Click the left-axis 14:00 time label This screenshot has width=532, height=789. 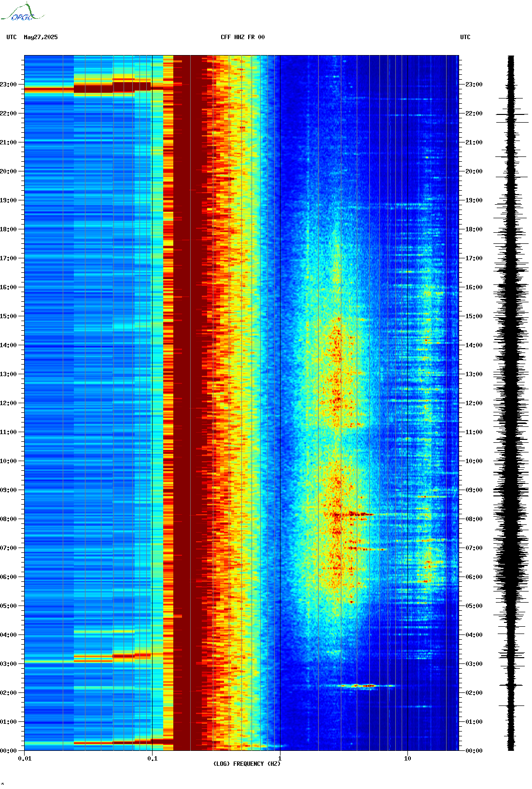coord(8,345)
